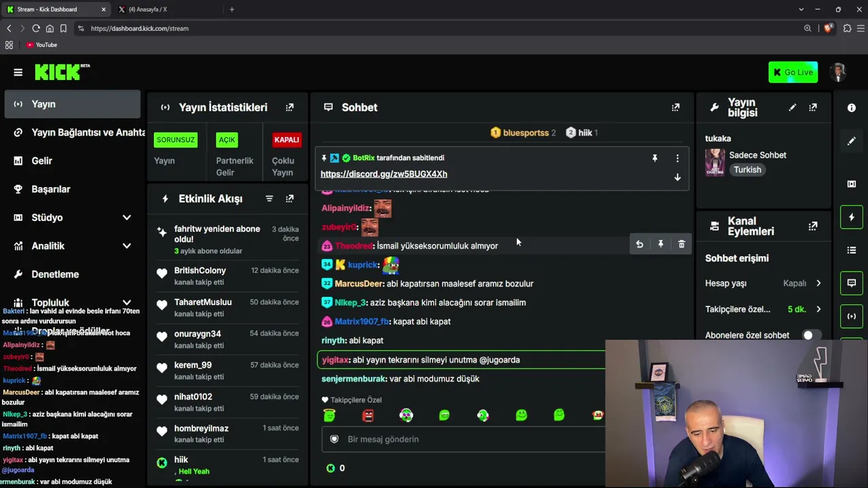
Task: Edit Yayın bilgisi with the pencil icon
Action: click(792, 107)
